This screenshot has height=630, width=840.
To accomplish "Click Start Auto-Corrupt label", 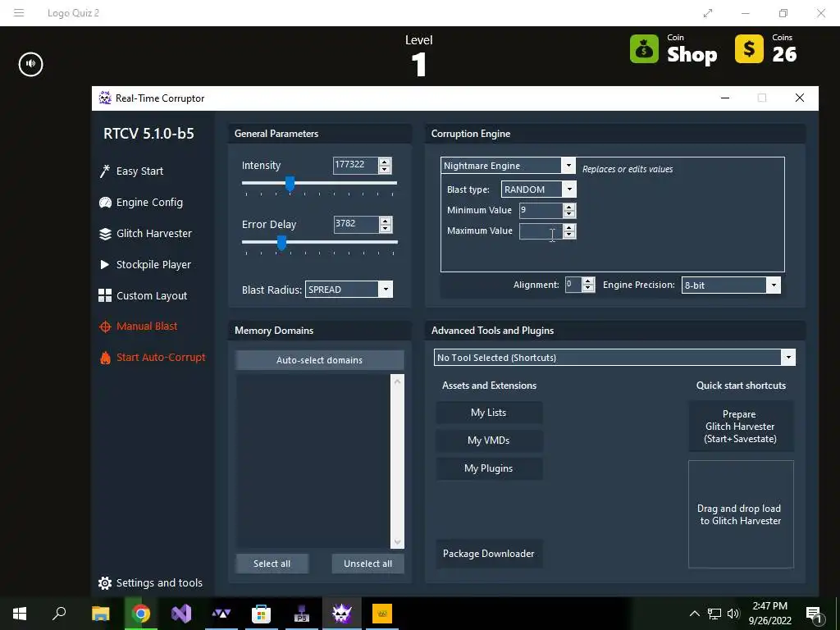I will point(161,358).
